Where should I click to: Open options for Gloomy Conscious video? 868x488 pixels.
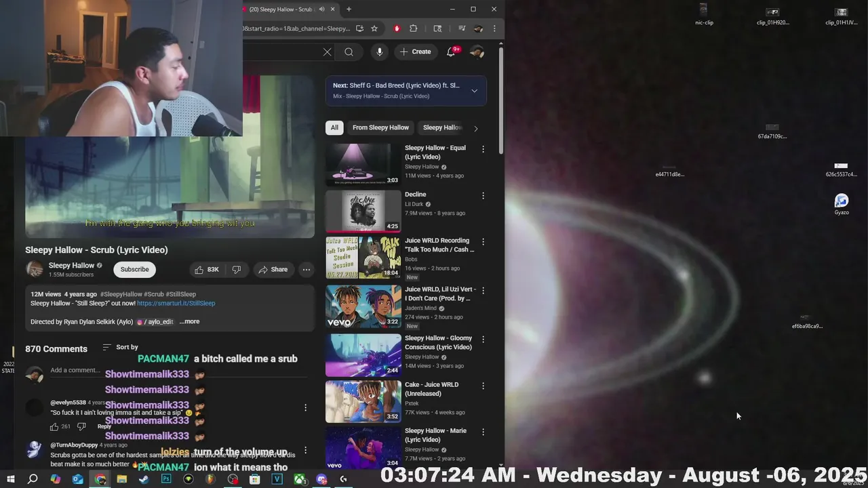483,339
